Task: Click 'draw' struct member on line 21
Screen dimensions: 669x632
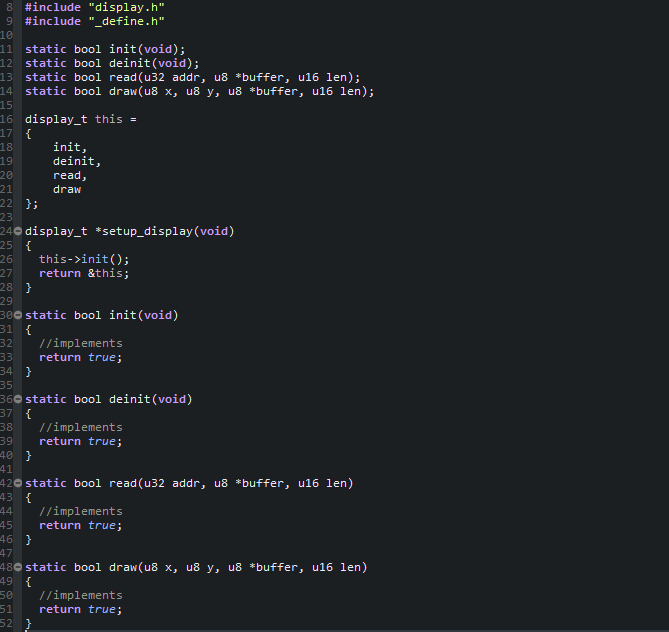Action: (67, 189)
